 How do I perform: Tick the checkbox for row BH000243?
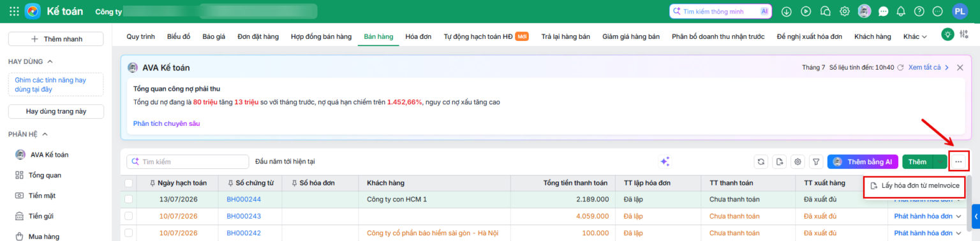coord(129,216)
